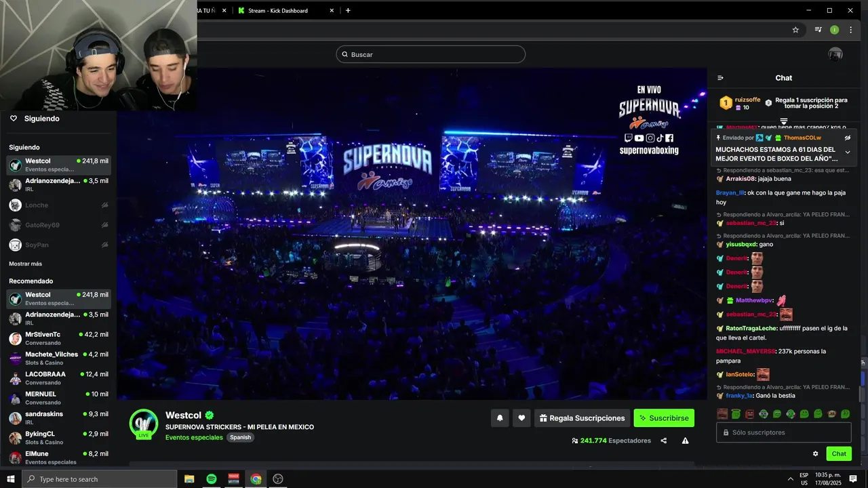Click the Siguiendo heart icon in sidebar header
The height and width of the screenshot is (488, 868).
point(13,119)
